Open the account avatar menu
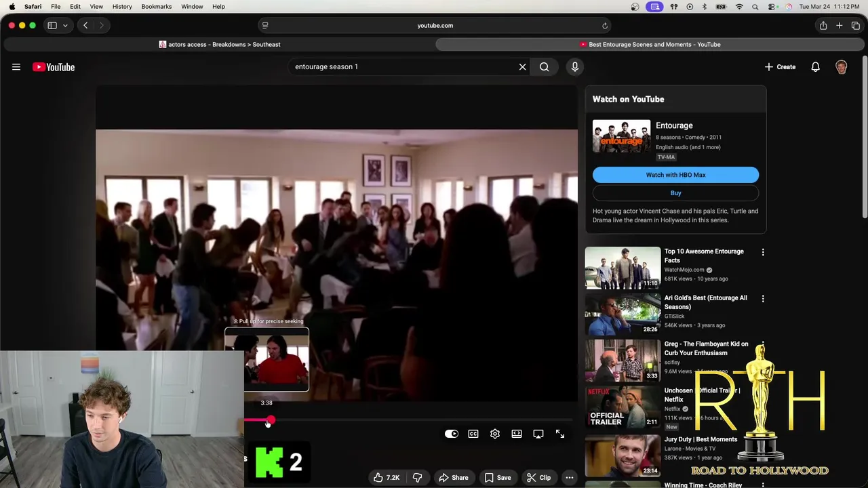Viewport: 868px width, 488px height. click(x=842, y=67)
